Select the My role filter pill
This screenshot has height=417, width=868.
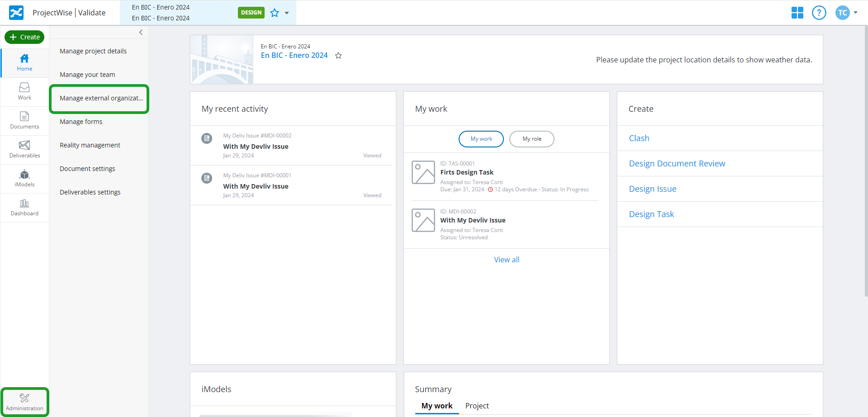coord(532,139)
